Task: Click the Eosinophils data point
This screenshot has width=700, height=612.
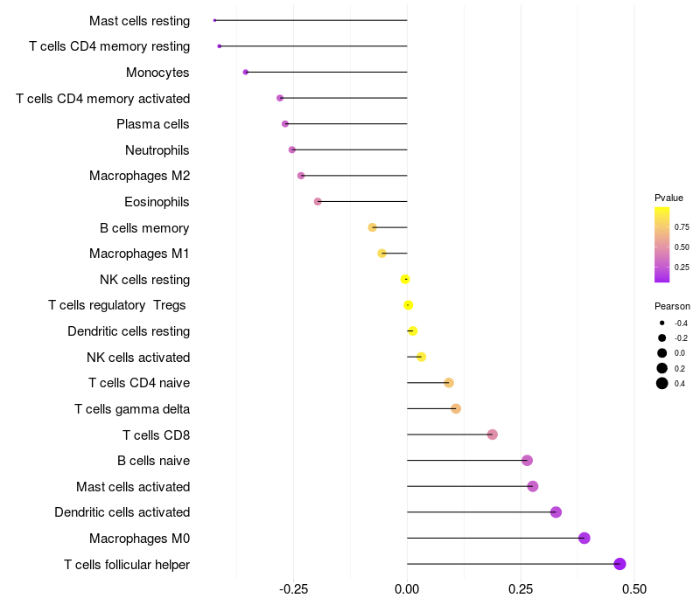Action: [318, 202]
